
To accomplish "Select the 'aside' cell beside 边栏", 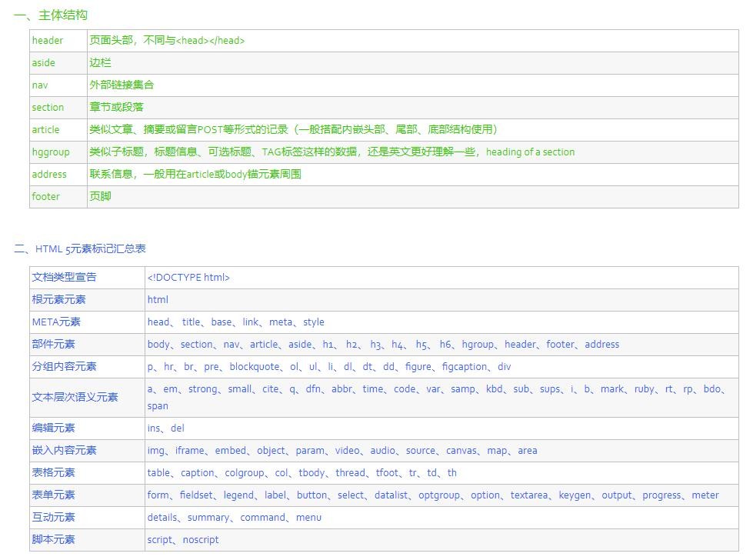I will pos(44,62).
